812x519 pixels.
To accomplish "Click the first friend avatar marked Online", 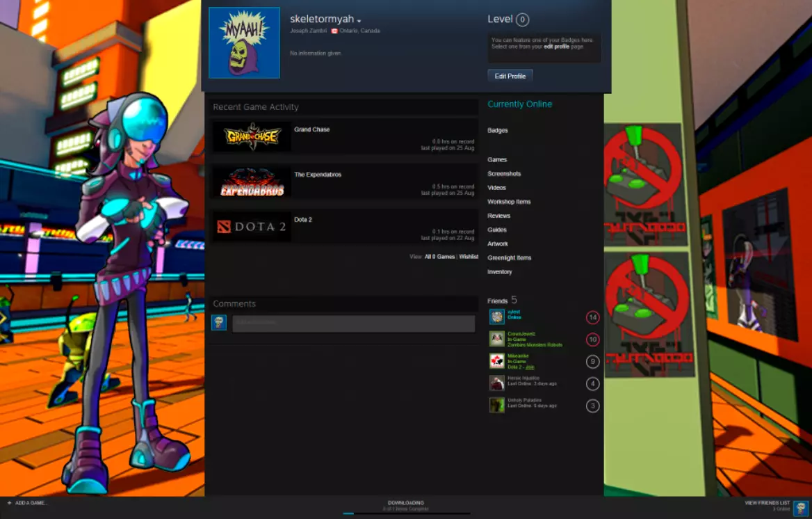I will point(497,317).
